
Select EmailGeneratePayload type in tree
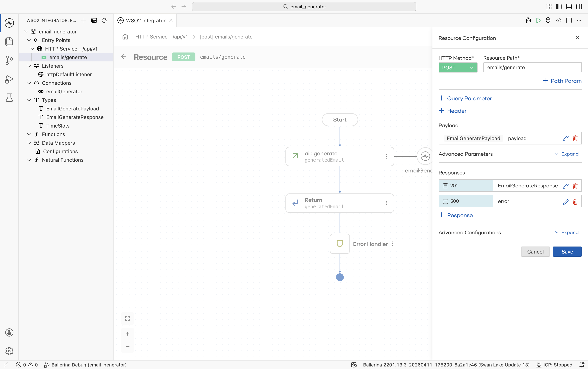[x=73, y=109]
